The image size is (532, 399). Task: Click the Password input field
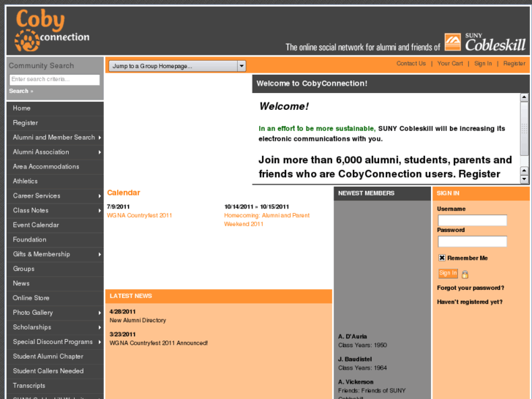[472, 242]
